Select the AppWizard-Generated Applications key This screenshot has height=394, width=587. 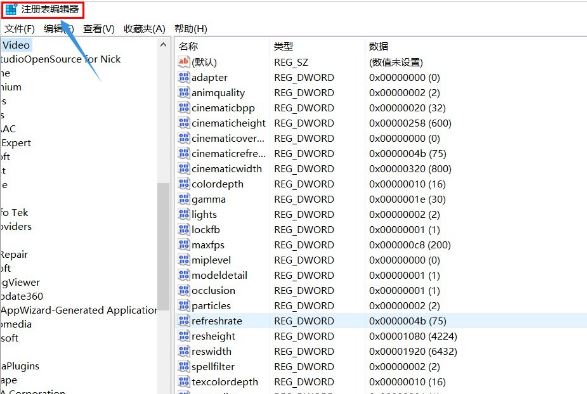79,310
